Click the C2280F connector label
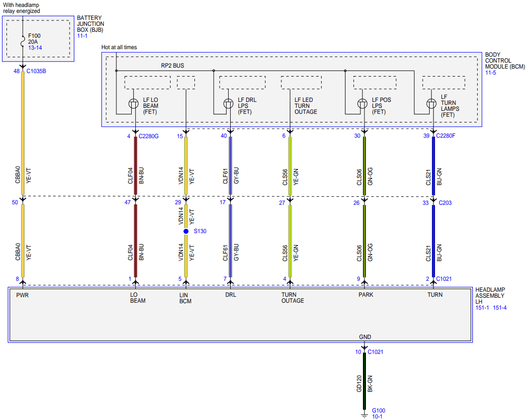 click(446, 136)
